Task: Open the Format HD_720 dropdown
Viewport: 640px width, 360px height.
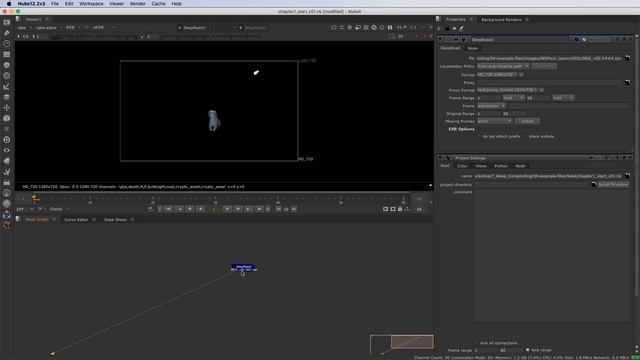Action: pos(497,75)
